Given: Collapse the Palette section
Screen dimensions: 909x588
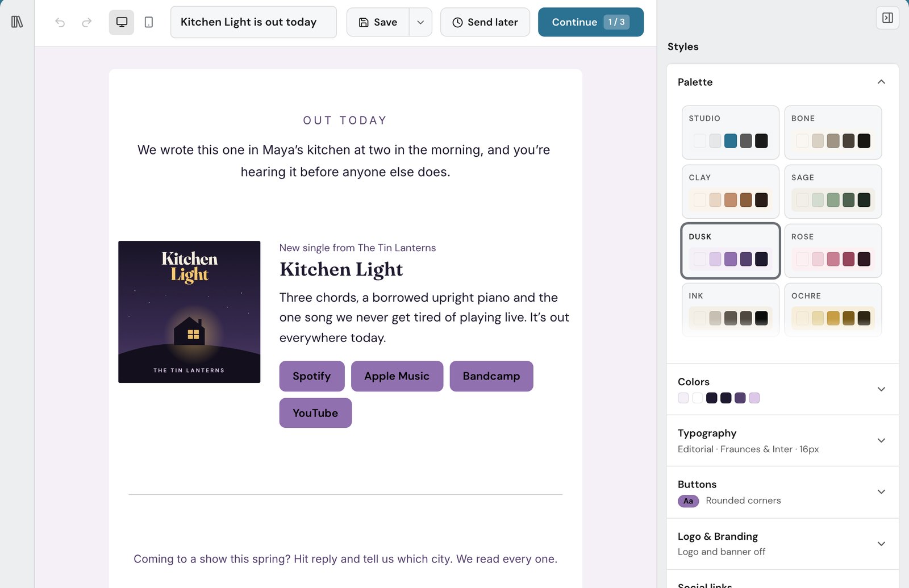Looking at the screenshot, I should click(x=881, y=82).
